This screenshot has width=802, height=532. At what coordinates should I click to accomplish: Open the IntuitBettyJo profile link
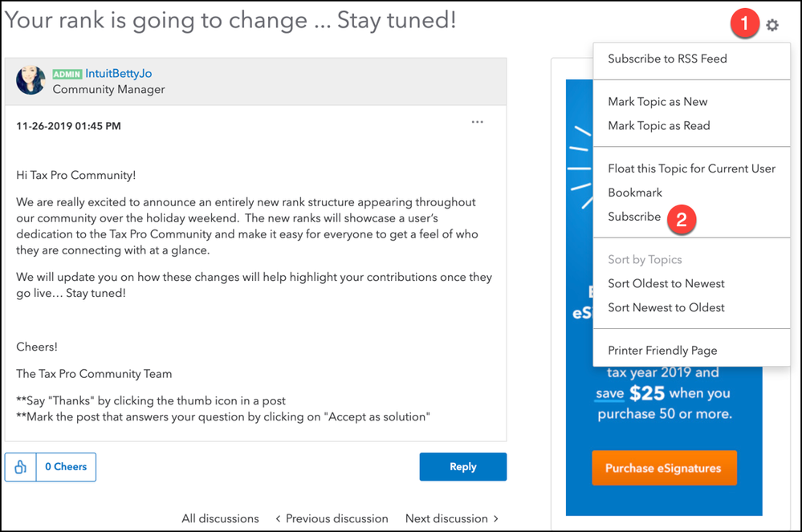click(x=119, y=73)
